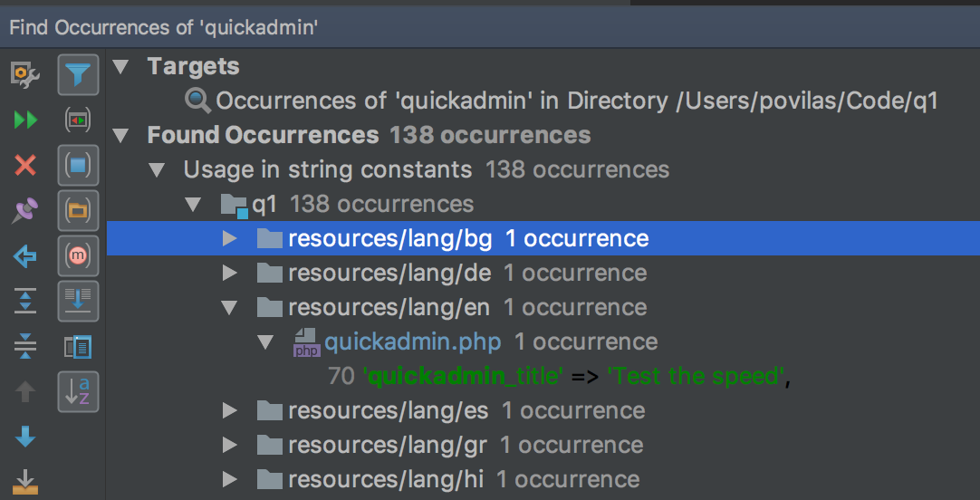Toggle group by method m icon
The width and height of the screenshot is (980, 500).
click(x=78, y=255)
